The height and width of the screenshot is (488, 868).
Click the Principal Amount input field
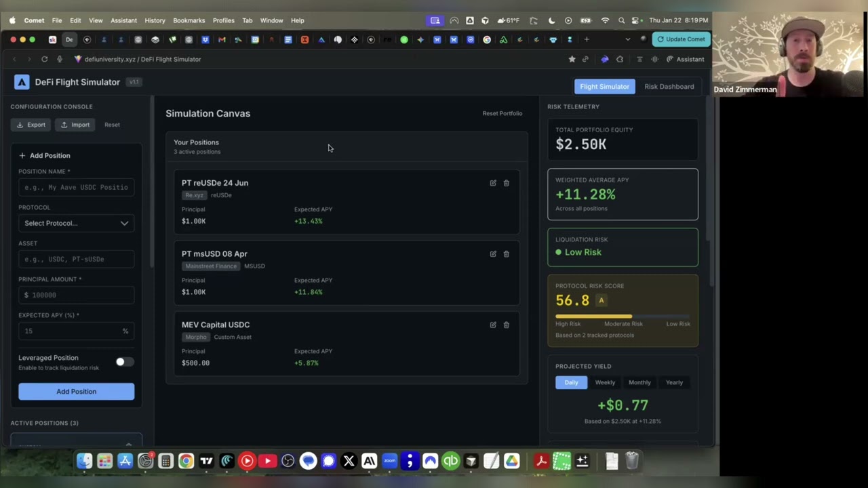[x=76, y=295]
